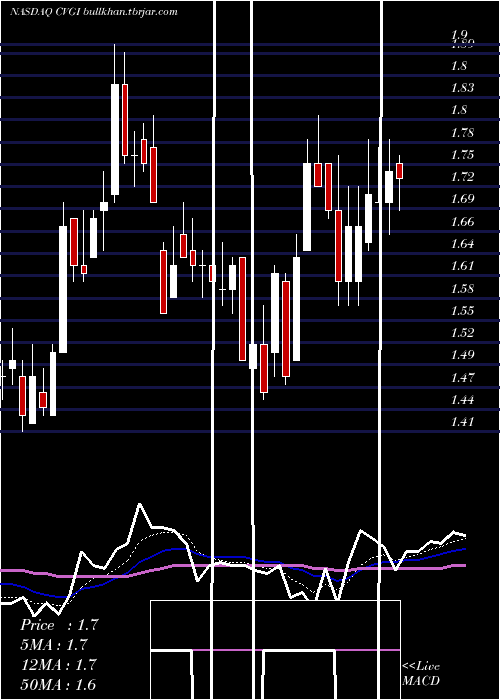Click the 50MA : 1.6 readout

click(59, 684)
